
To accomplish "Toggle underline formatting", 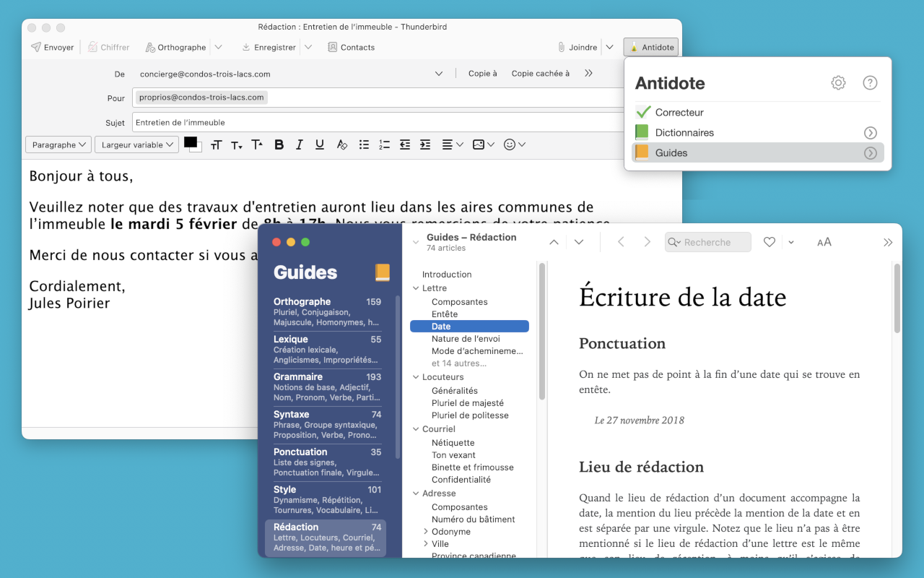I will coord(320,145).
